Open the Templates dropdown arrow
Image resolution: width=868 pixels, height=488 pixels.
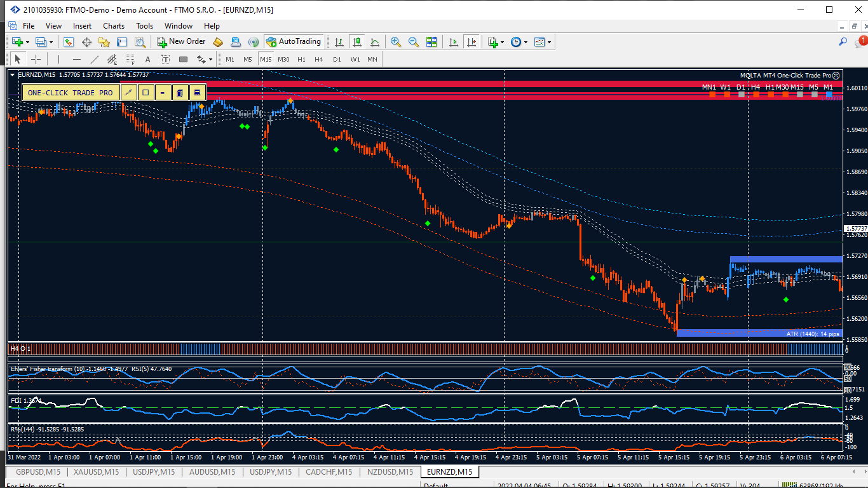pos(549,42)
